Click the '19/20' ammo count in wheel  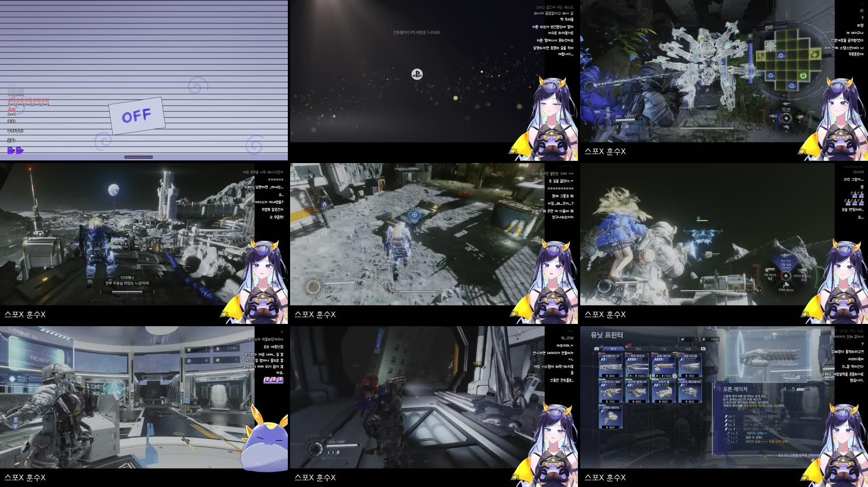[x=786, y=265]
